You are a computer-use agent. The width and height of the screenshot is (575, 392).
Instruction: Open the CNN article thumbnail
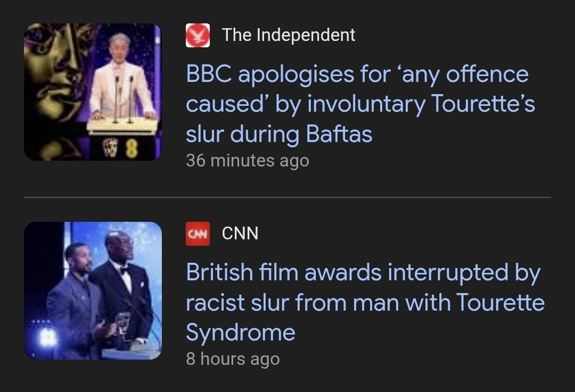coord(93,290)
